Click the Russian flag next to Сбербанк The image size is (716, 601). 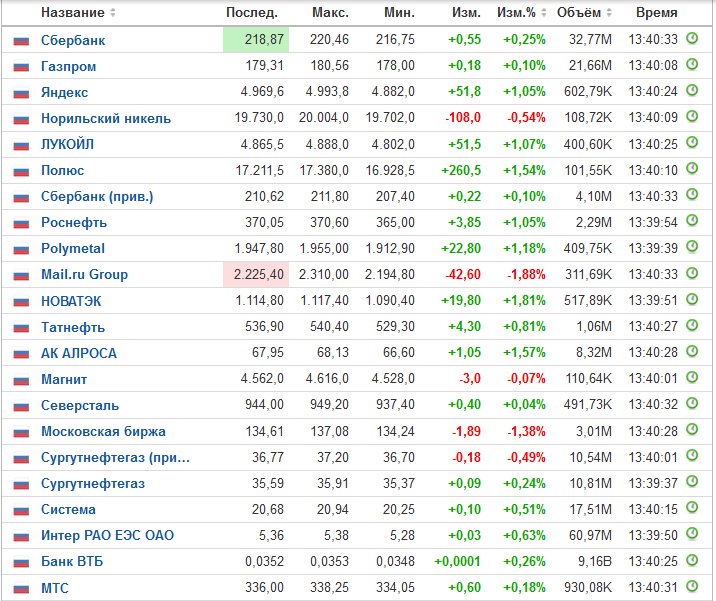pyautogui.click(x=21, y=41)
